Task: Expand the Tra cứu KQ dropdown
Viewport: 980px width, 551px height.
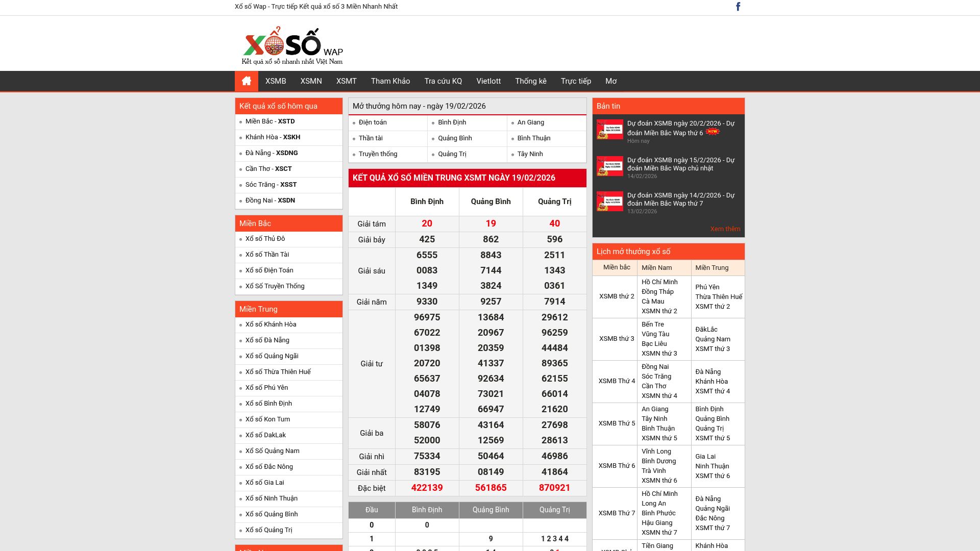Action: (442, 81)
